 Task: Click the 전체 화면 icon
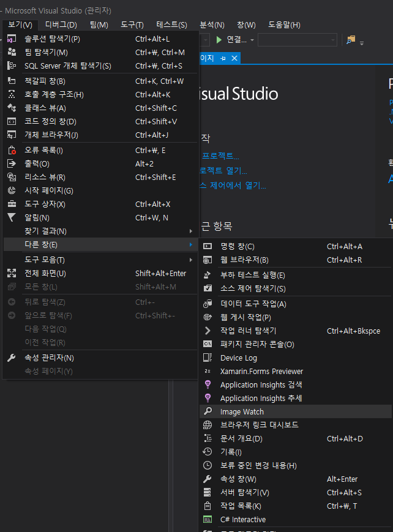[12, 274]
